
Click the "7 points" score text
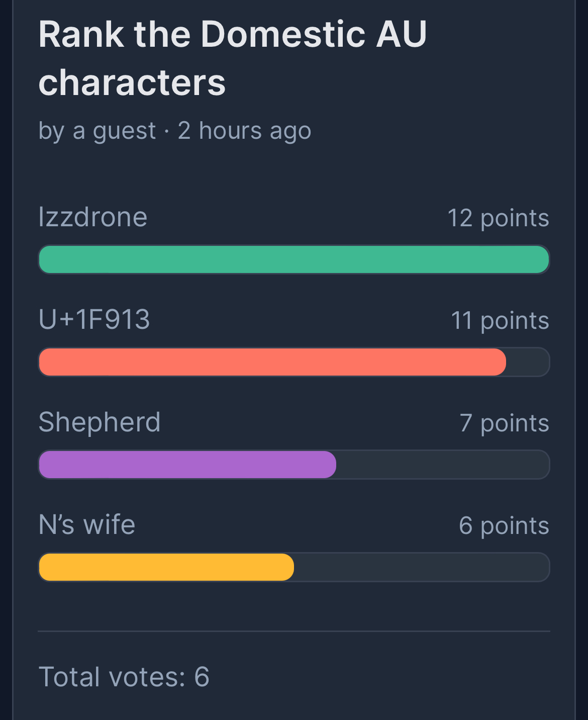(x=504, y=423)
